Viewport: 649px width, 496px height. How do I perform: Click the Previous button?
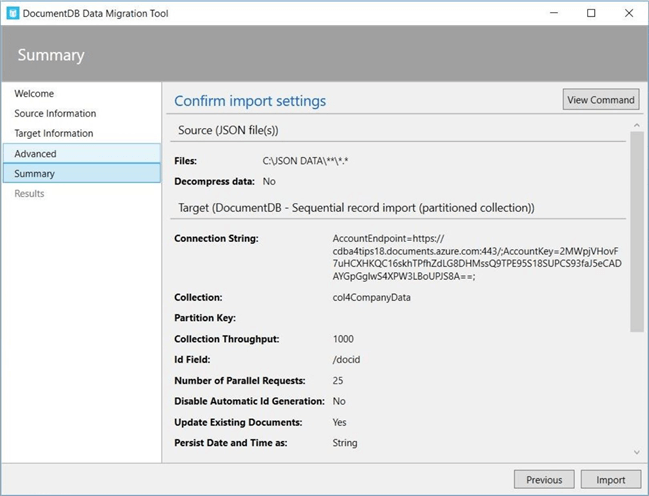point(544,479)
